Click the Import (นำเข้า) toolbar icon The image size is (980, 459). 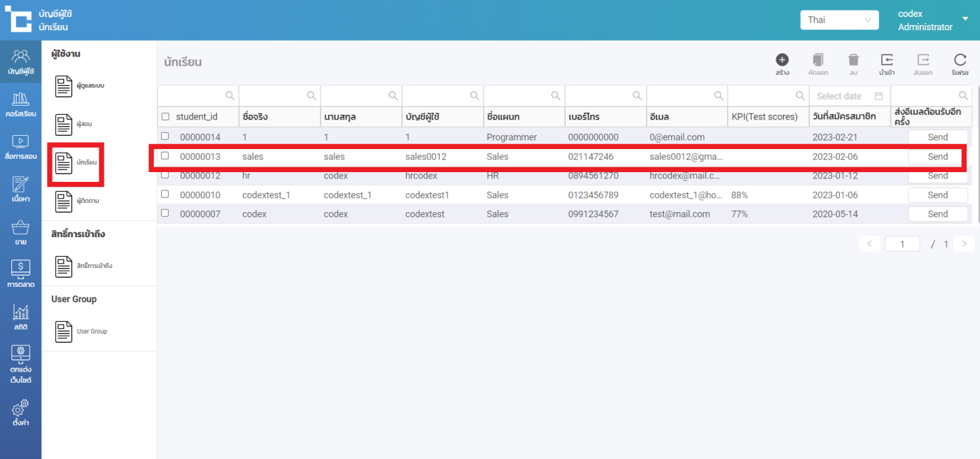click(887, 61)
